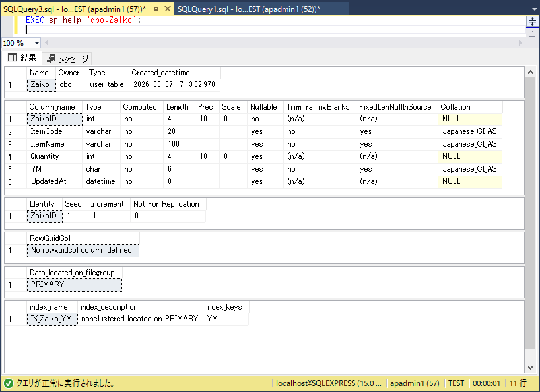The width and height of the screenshot is (540, 392).
Task: Click the results pane vertical scrollbar
Action: (530, 218)
